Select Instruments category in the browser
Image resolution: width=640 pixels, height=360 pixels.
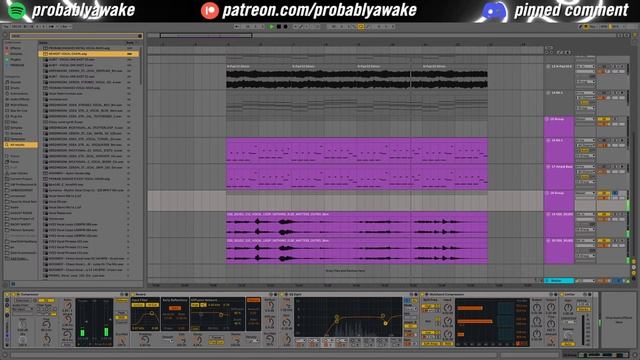point(19,93)
